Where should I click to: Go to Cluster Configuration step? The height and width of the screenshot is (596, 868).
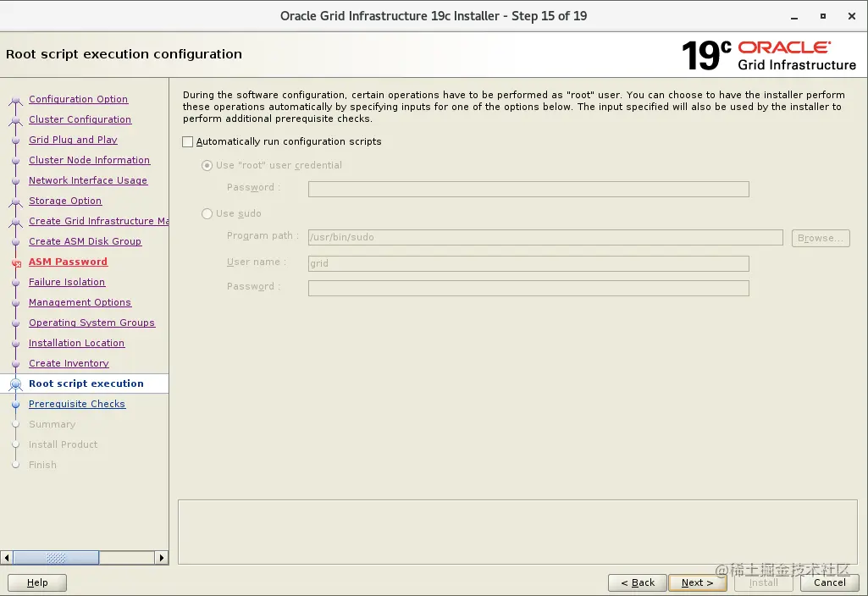pyautogui.click(x=80, y=119)
